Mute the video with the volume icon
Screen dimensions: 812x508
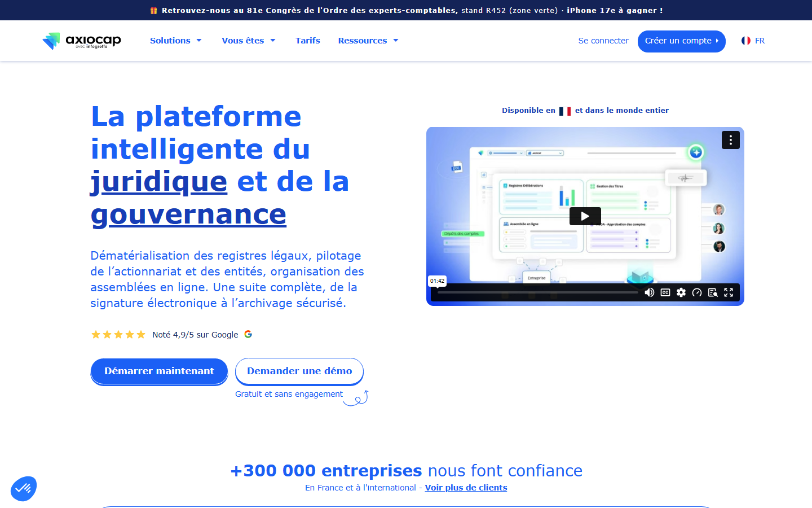[650, 292]
